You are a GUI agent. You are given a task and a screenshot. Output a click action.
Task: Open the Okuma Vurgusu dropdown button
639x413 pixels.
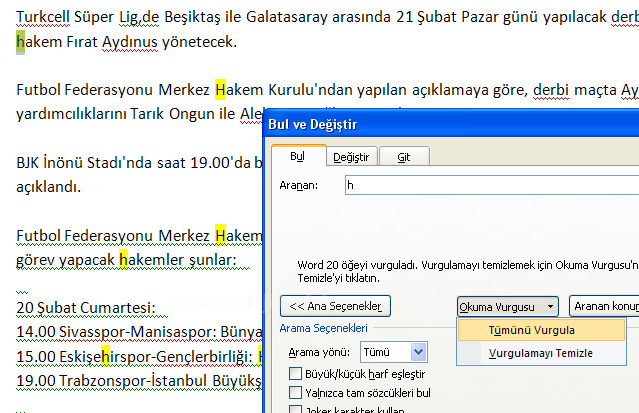tap(507, 307)
